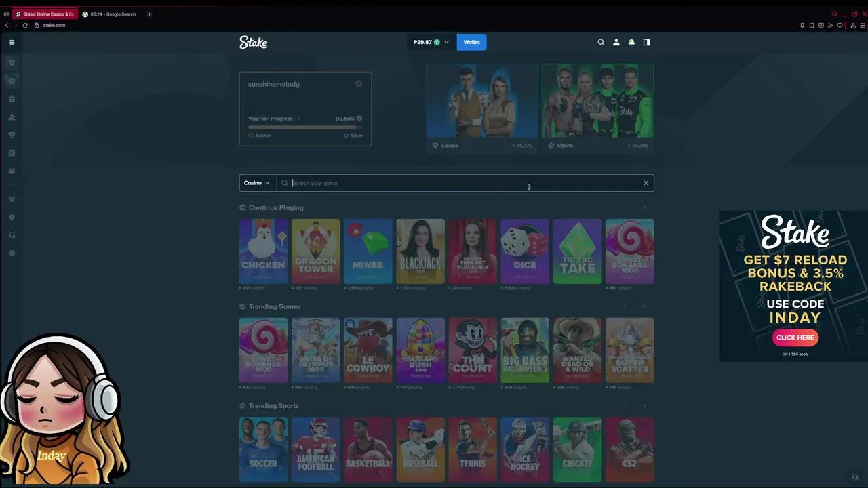Toggle the right side panel icon
Viewport: 868px width, 488px height.
tap(647, 42)
